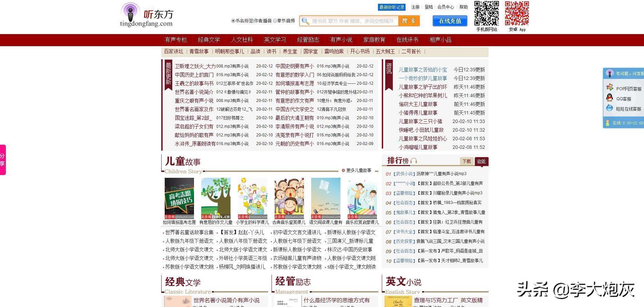The image size is (644, 307).
Task: Switch to the 收听 ranking tab
Action: click(x=481, y=161)
